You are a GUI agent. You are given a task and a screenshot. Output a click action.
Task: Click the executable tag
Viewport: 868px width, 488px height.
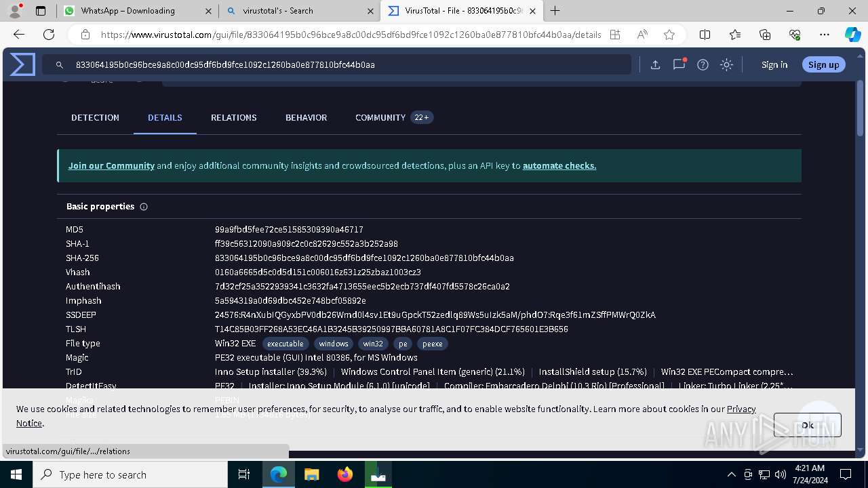tap(285, 344)
